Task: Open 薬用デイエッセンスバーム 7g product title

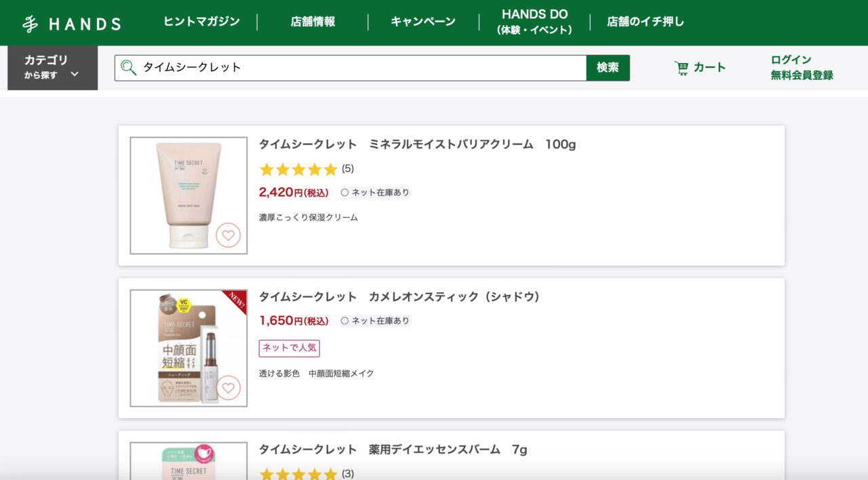Action: click(393, 449)
